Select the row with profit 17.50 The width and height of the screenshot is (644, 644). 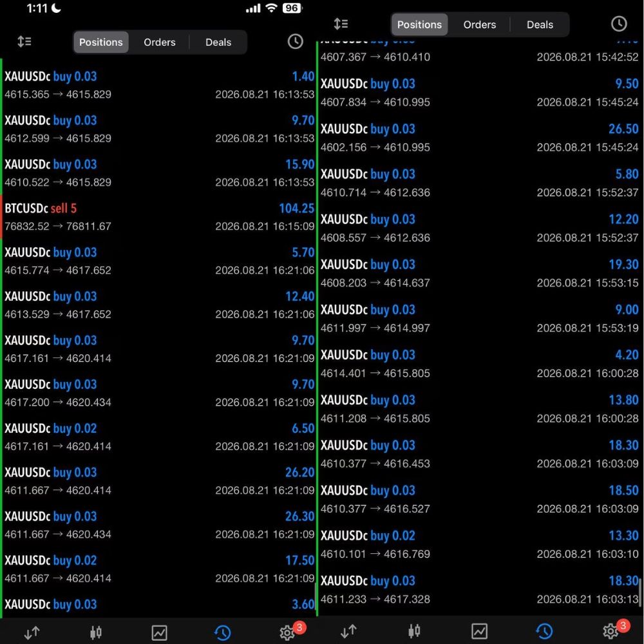[x=158, y=569]
